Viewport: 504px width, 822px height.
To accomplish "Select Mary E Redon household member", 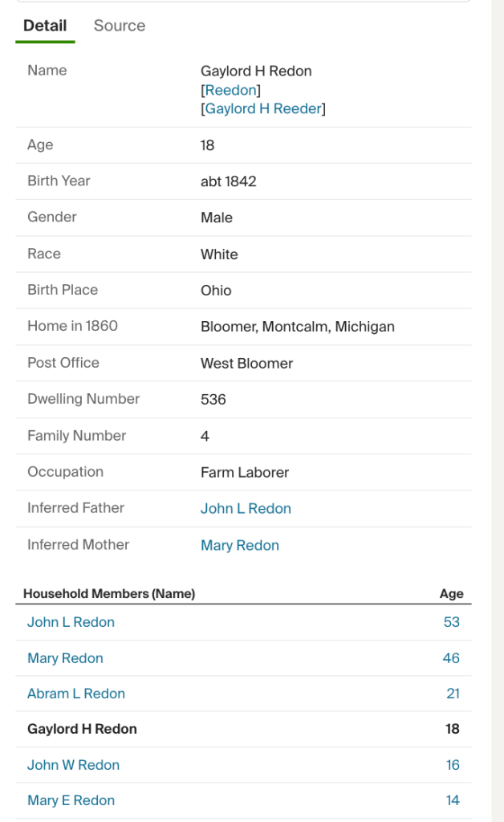I will coord(71,800).
